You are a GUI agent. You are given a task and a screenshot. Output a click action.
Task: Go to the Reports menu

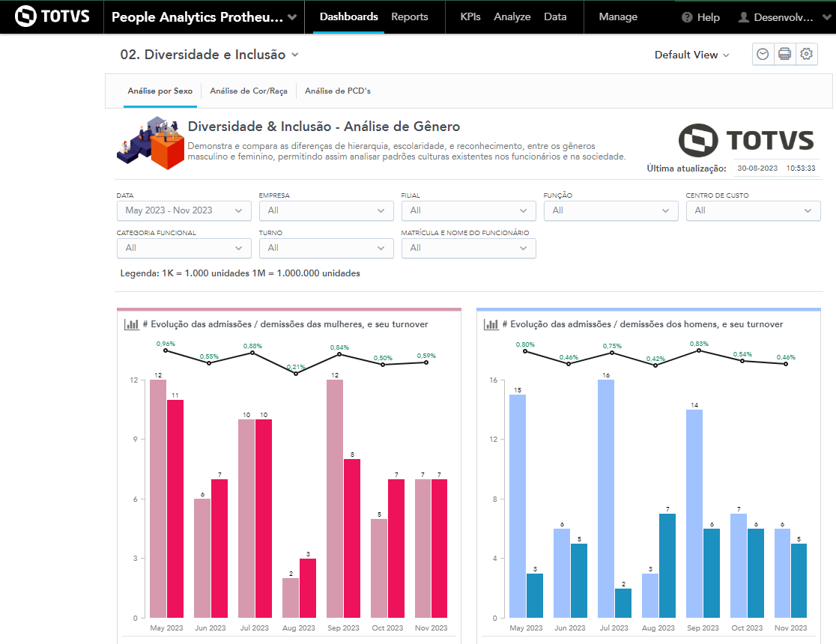coord(410,16)
